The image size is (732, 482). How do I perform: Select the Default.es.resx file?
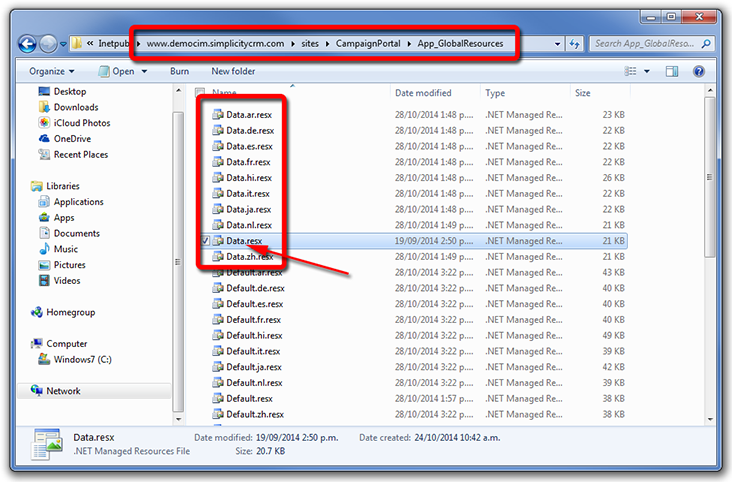[254, 304]
